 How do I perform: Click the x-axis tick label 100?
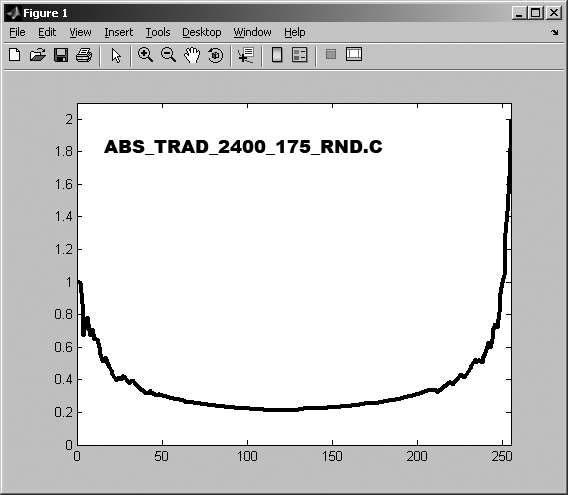point(247,456)
